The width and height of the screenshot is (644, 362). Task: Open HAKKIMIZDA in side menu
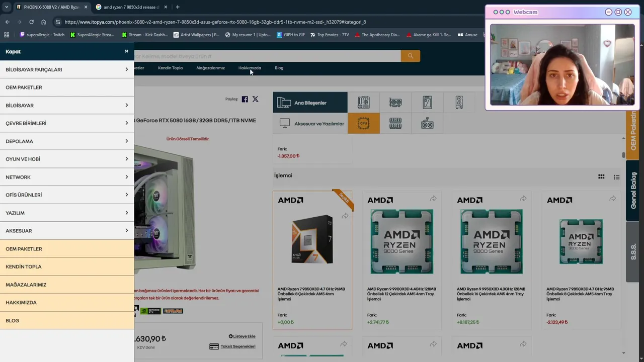click(x=67, y=303)
